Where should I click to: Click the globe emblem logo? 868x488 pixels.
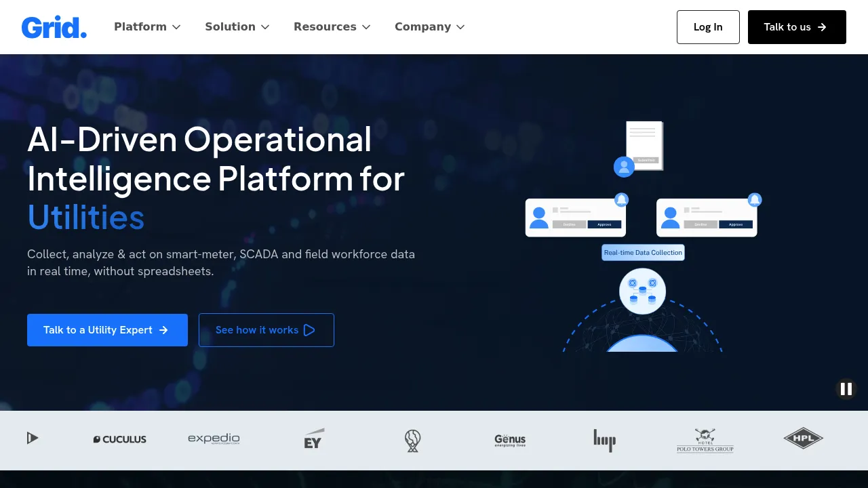[413, 441]
